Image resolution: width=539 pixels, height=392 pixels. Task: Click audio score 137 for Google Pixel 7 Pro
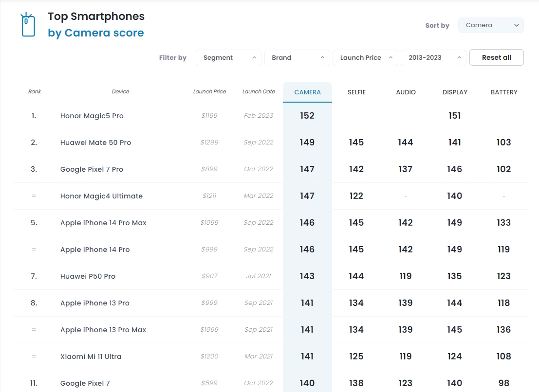click(x=405, y=169)
